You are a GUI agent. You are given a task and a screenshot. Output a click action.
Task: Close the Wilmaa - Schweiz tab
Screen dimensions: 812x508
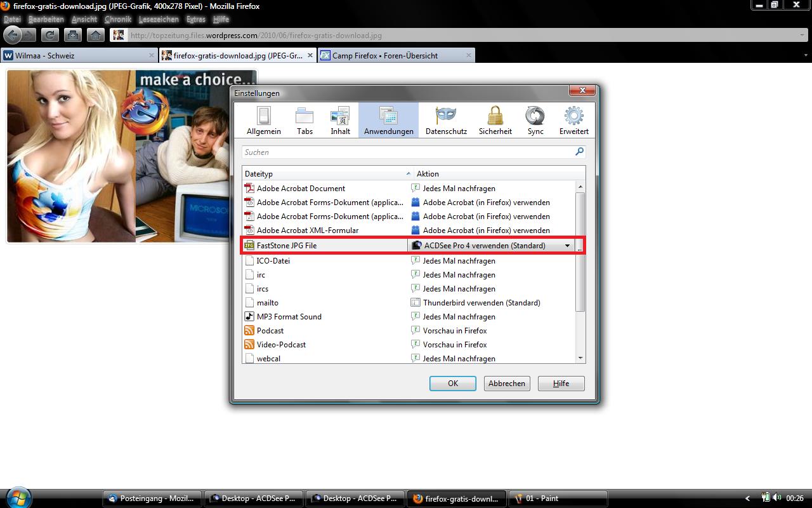(x=152, y=55)
